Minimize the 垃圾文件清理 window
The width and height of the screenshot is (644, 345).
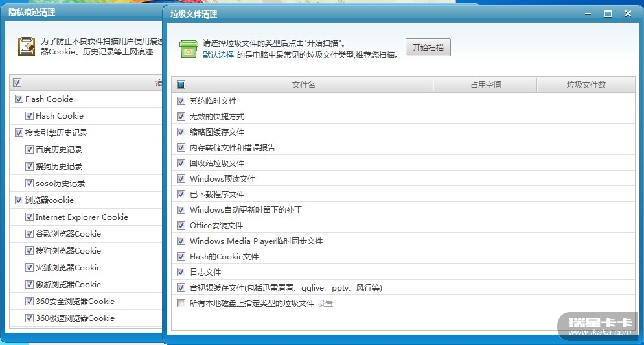click(588, 14)
